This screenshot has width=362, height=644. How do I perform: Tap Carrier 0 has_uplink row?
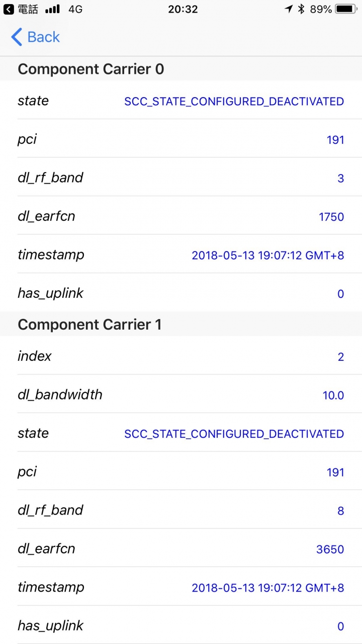tap(181, 293)
